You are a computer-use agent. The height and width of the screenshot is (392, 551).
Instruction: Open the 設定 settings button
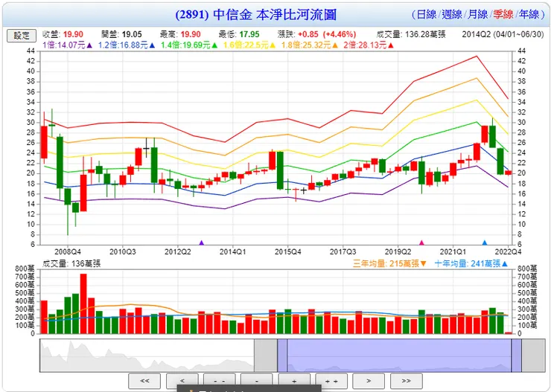tap(22, 36)
